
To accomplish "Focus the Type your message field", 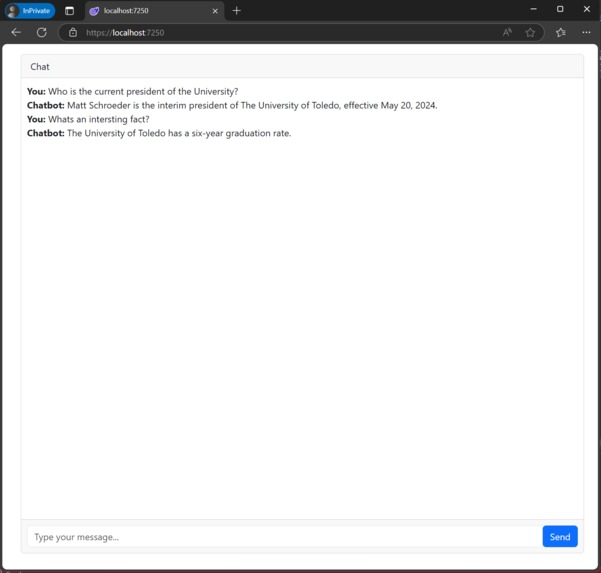I will click(x=284, y=537).
